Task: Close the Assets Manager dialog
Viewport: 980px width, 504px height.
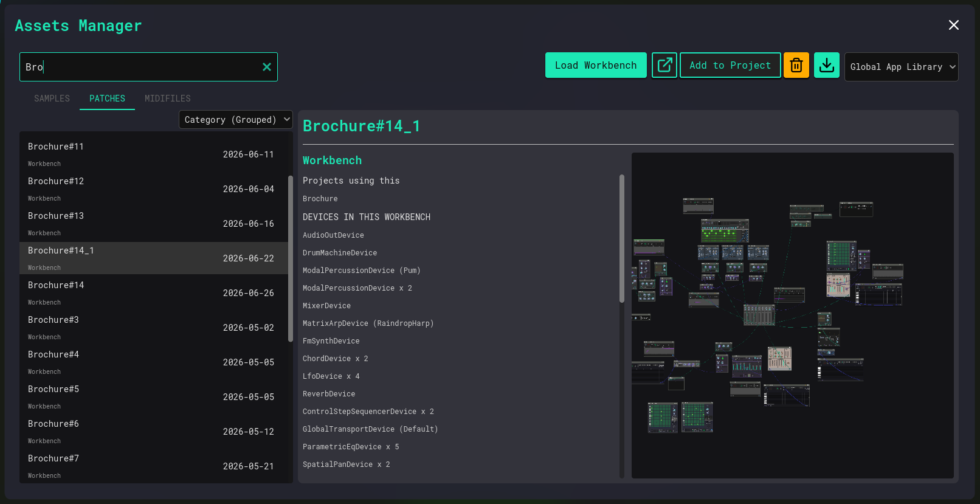Action: point(954,25)
